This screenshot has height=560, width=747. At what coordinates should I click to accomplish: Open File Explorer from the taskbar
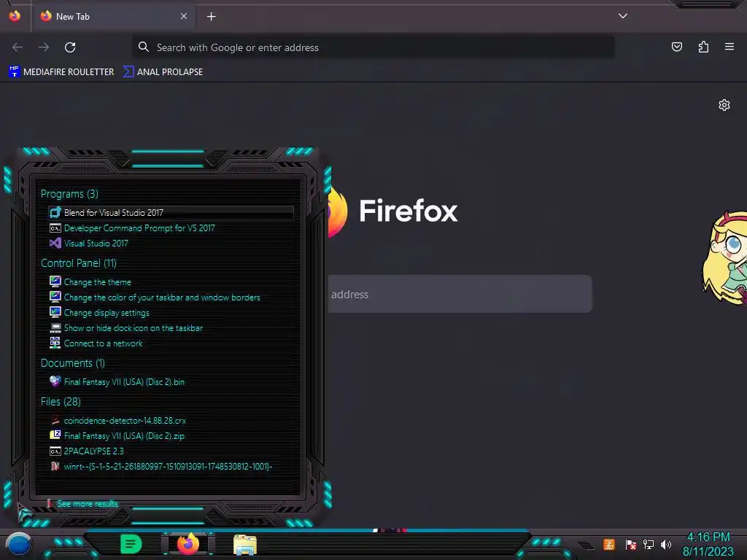click(245, 545)
